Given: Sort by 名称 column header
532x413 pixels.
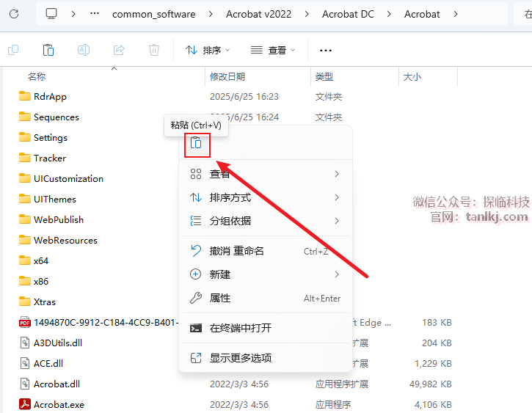Looking at the screenshot, I should click(37, 76).
